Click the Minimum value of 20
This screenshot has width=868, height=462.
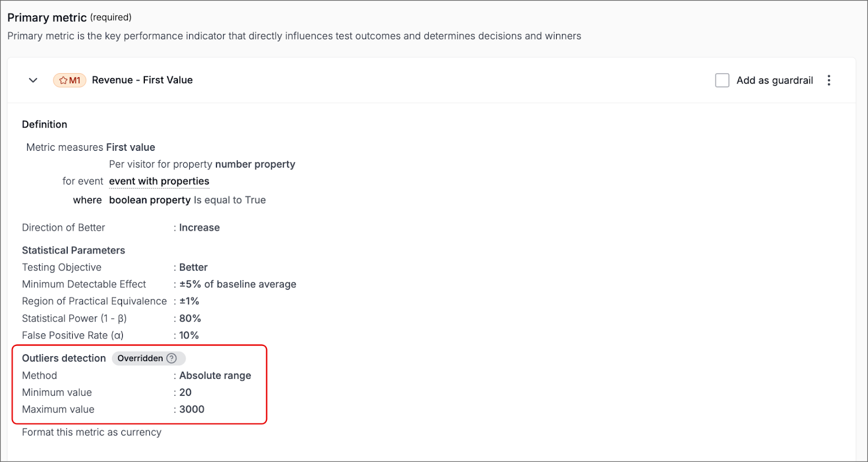[x=186, y=393]
